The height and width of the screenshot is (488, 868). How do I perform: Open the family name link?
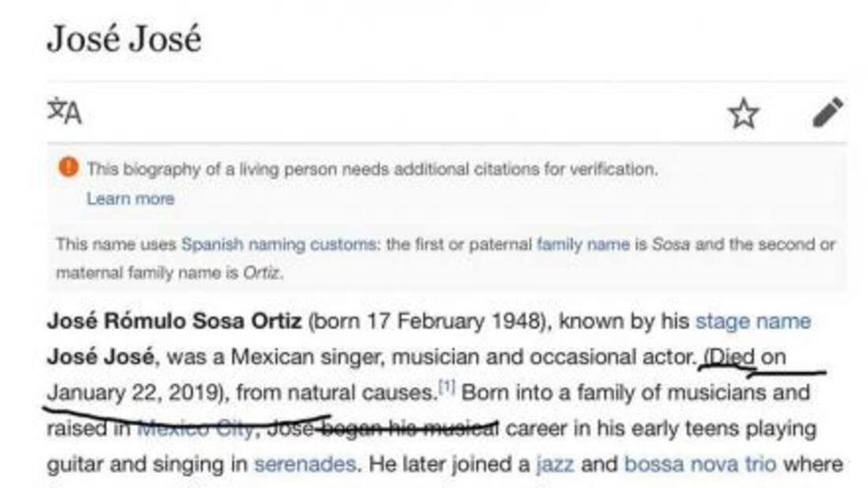click(582, 244)
